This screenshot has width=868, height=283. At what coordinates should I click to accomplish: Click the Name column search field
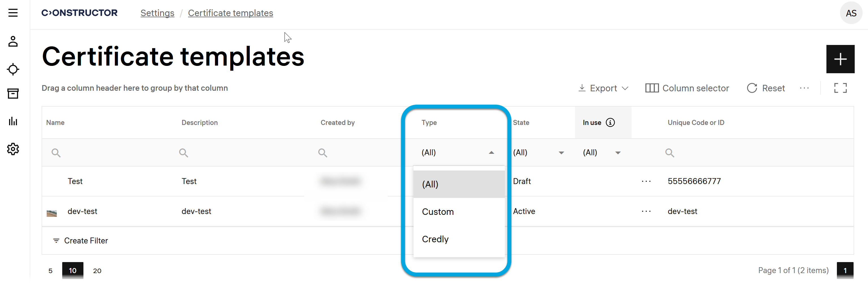[108, 153]
